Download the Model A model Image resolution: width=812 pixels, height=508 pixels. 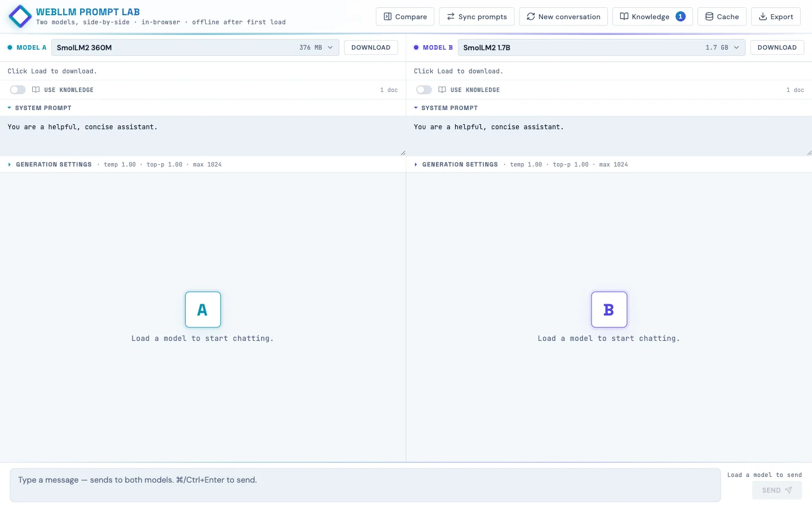click(x=370, y=47)
